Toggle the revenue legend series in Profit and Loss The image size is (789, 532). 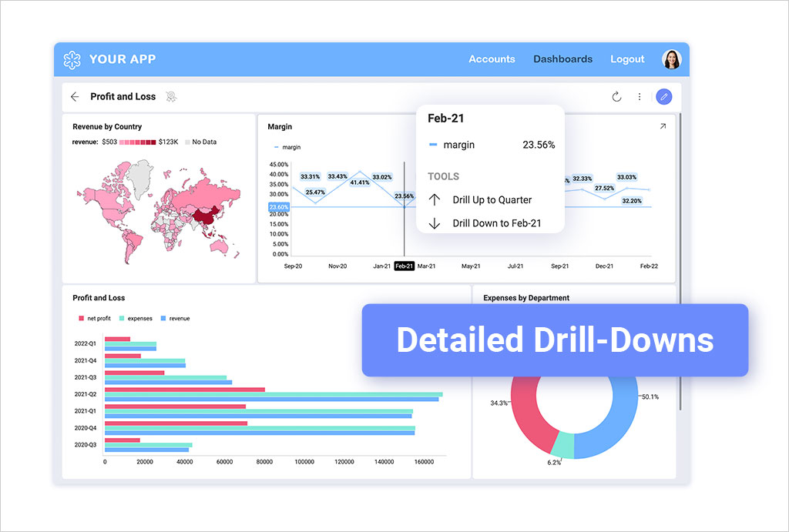click(x=175, y=319)
